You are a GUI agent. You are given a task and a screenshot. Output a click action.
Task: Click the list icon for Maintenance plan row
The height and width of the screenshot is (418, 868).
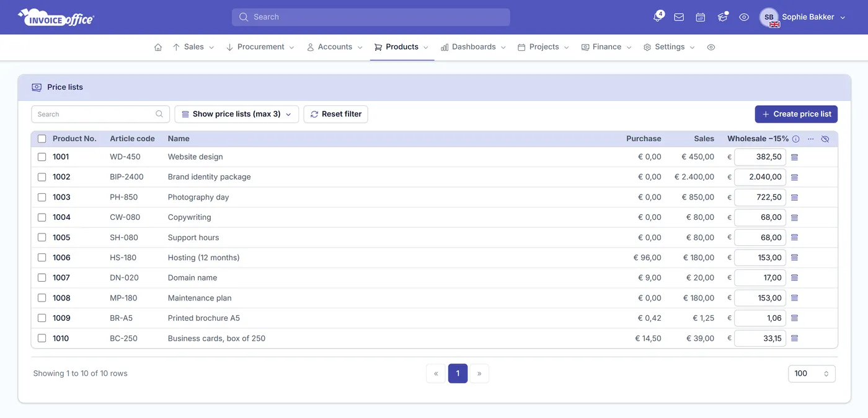[795, 298]
